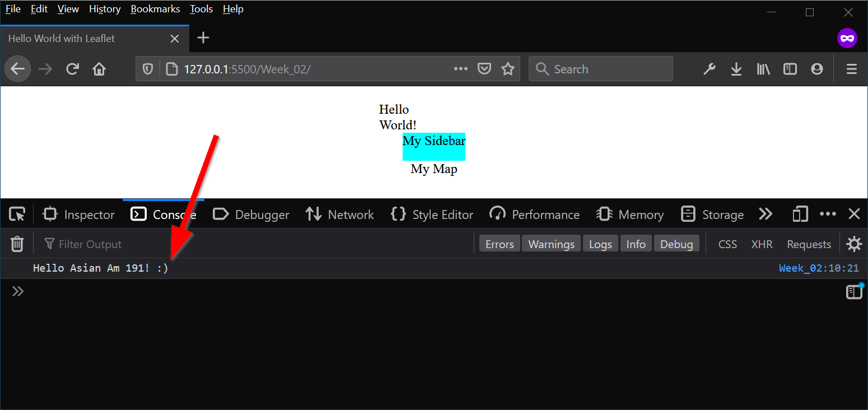The height and width of the screenshot is (410, 868).
Task: Toggle responsive design mode icon
Action: click(800, 215)
